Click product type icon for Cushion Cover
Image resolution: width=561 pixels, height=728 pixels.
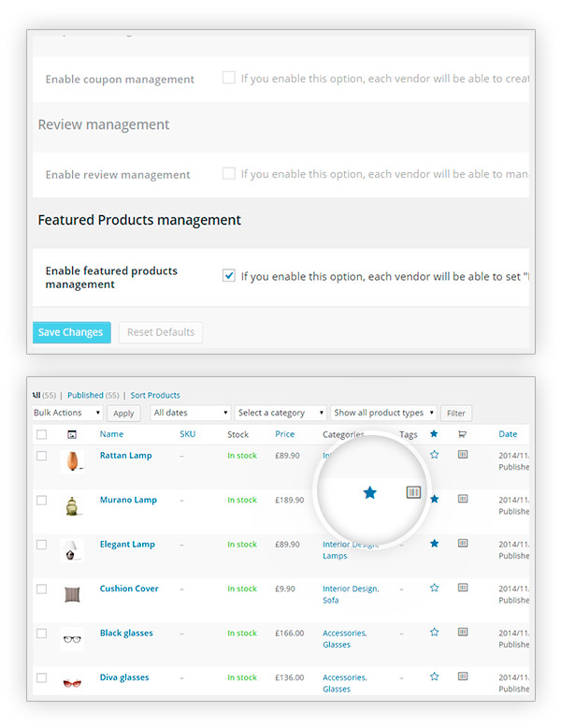pos(463,588)
